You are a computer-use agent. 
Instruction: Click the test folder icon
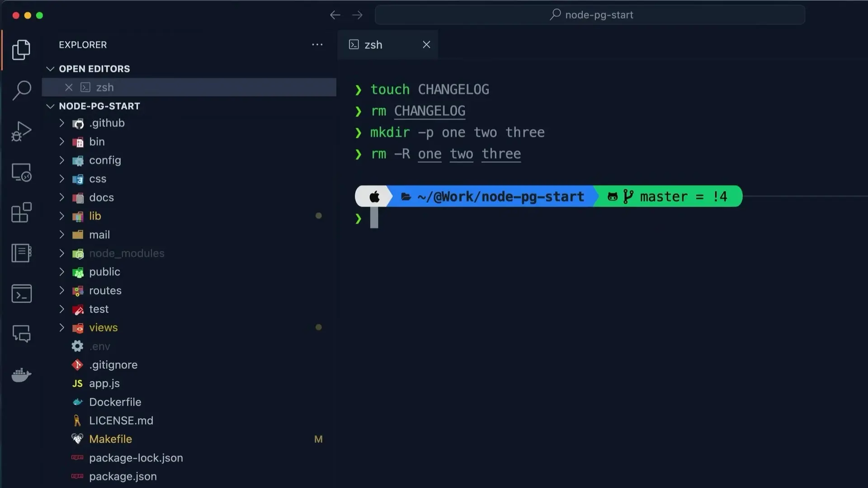click(78, 310)
